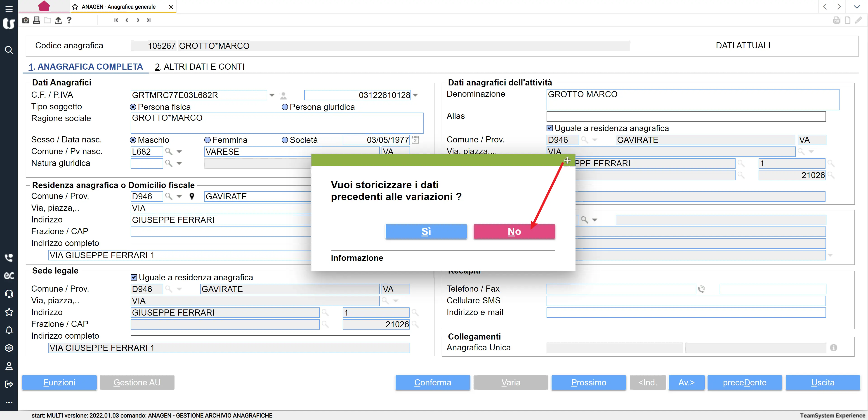Image resolution: width=868 pixels, height=420 pixels.
Task: Open the search icon in left sidebar
Action: coord(9,50)
